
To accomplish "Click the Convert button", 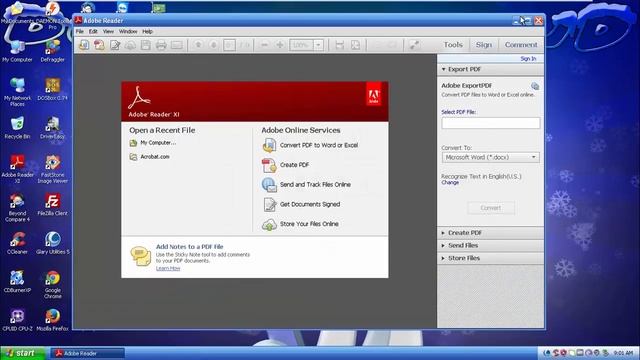I will tap(491, 208).
